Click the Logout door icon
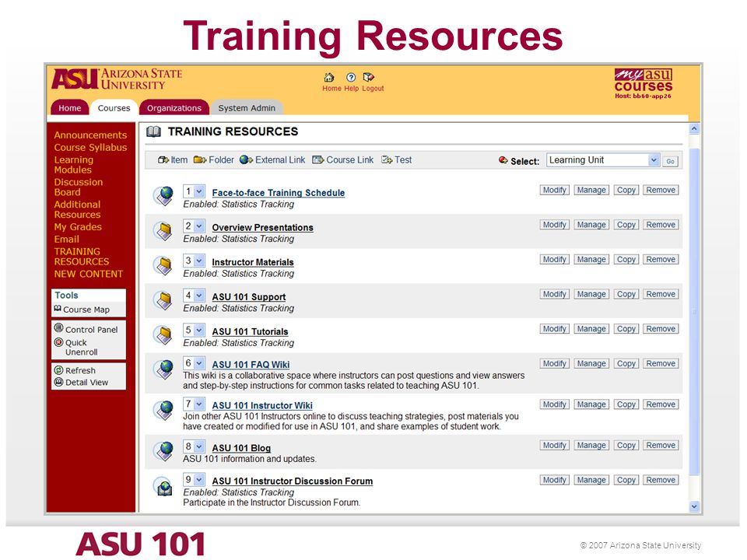Viewport: 747px width, 560px height. [369, 77]
